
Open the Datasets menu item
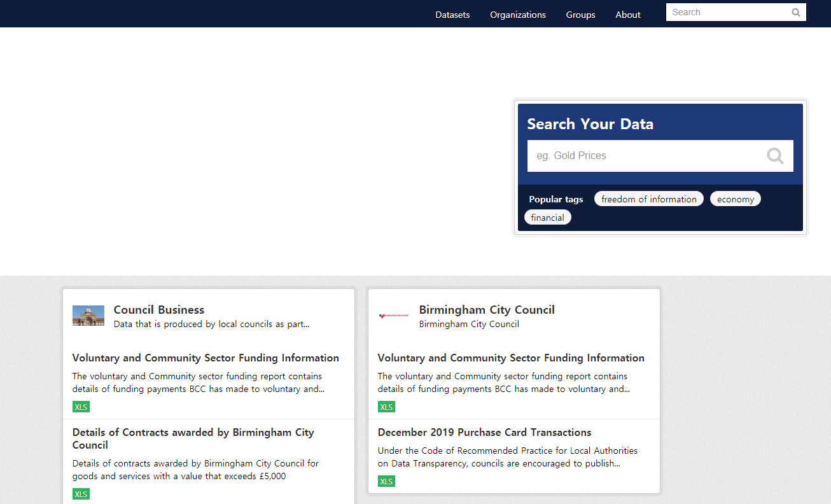(x=452, y=15)
